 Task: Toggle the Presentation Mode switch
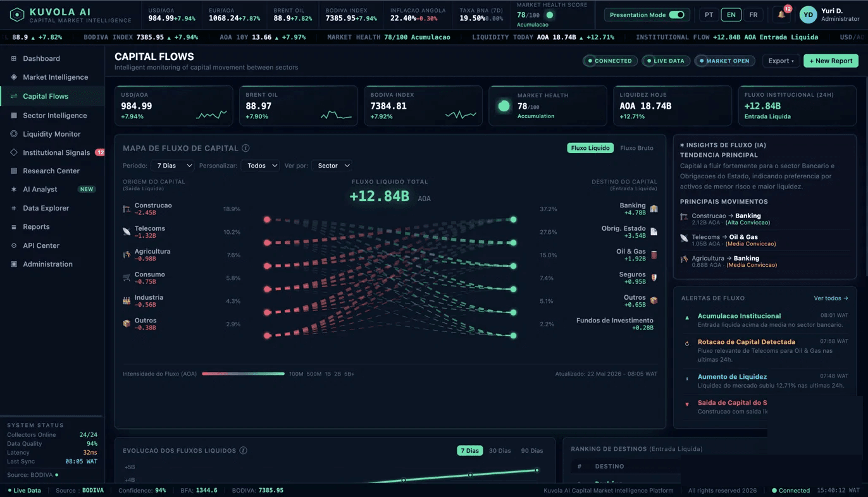pyautogui.click(x=676, y=15)
